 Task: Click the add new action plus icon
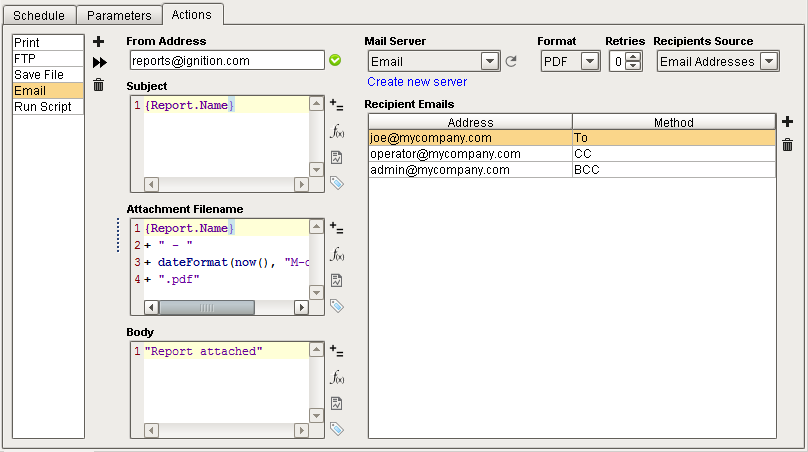click(98, 42)
